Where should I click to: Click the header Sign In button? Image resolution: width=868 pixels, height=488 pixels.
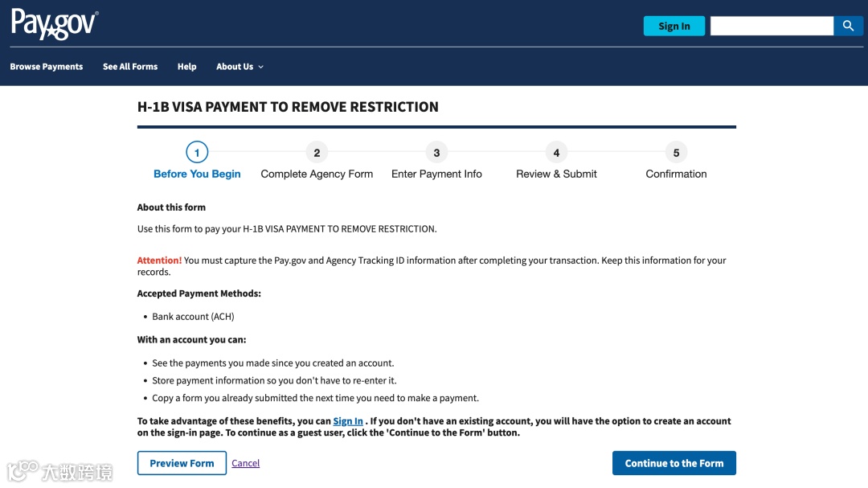tap(674, 26)
